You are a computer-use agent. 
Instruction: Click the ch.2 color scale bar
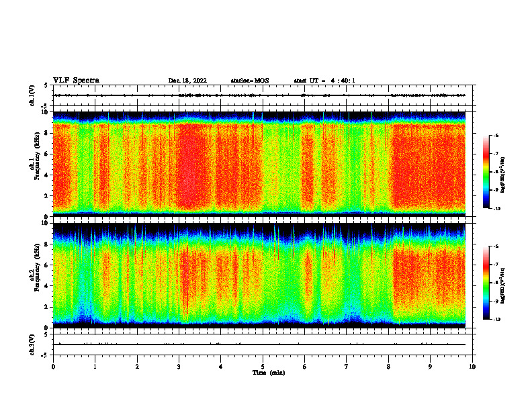(x=486, y=283)
